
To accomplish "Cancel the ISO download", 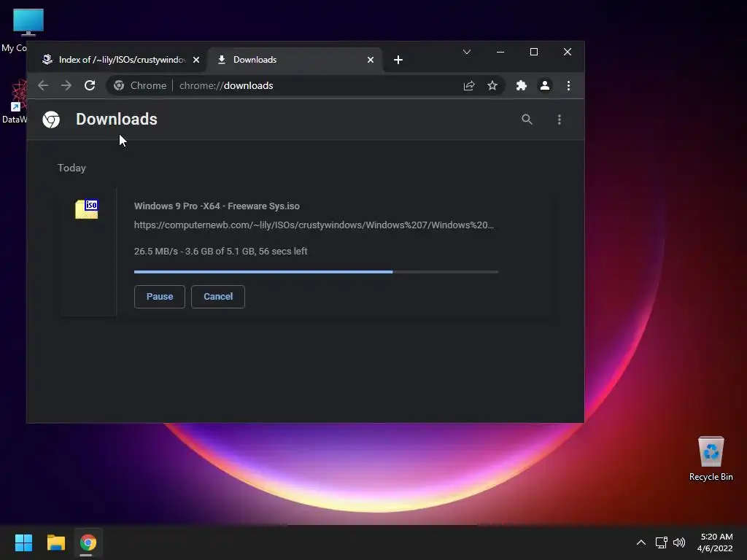I will 218,297.
